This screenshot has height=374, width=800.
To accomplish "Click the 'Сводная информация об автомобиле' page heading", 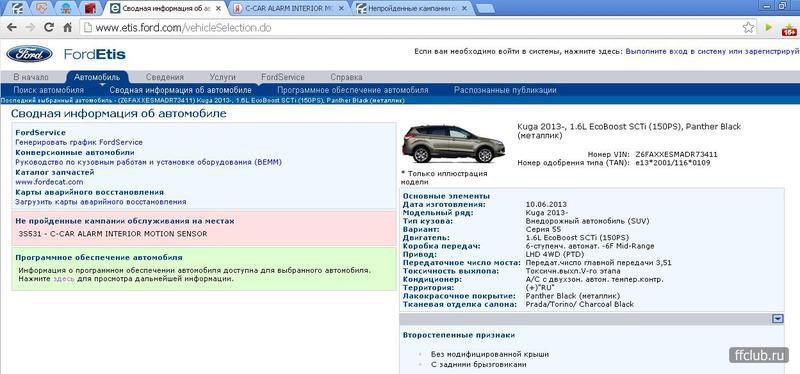I will [118, 113].
